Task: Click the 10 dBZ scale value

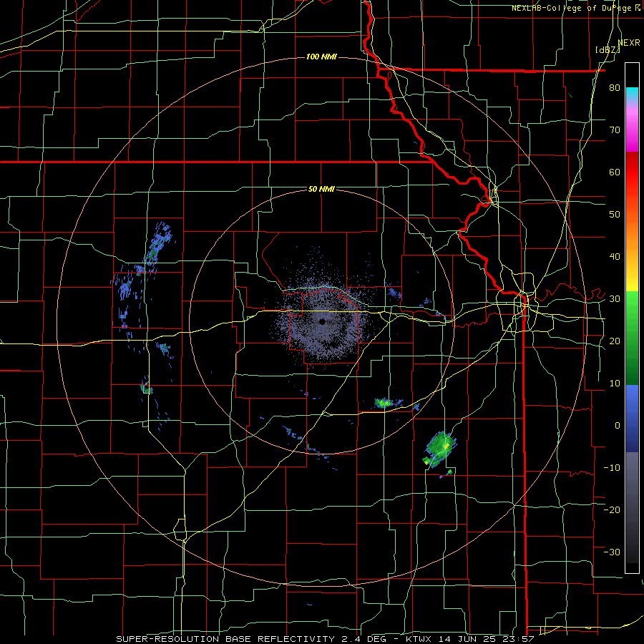Action: point(615,384)
